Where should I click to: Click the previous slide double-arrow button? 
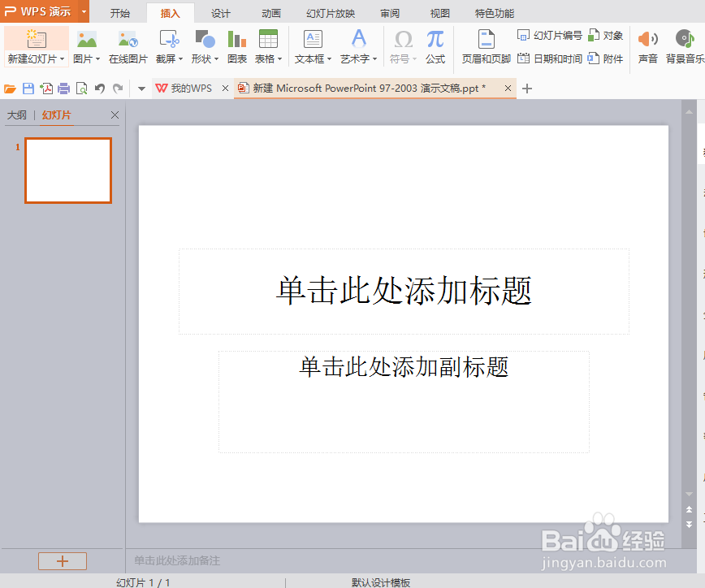point(689,509)
